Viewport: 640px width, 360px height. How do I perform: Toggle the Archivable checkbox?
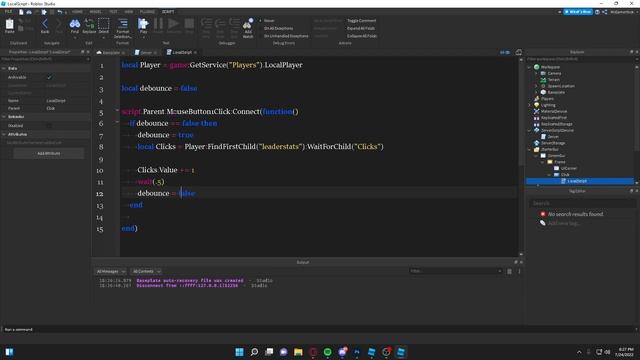tap(49, 77)
